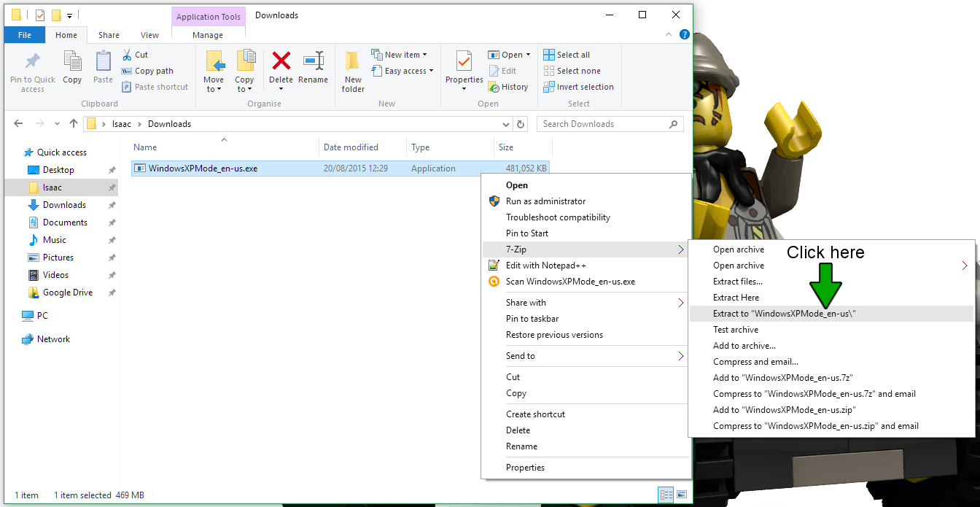Open the Recent locations dropdown beside Forward
Image resolution: width=980 pixels, height=507 pixels.
point(57,124)
